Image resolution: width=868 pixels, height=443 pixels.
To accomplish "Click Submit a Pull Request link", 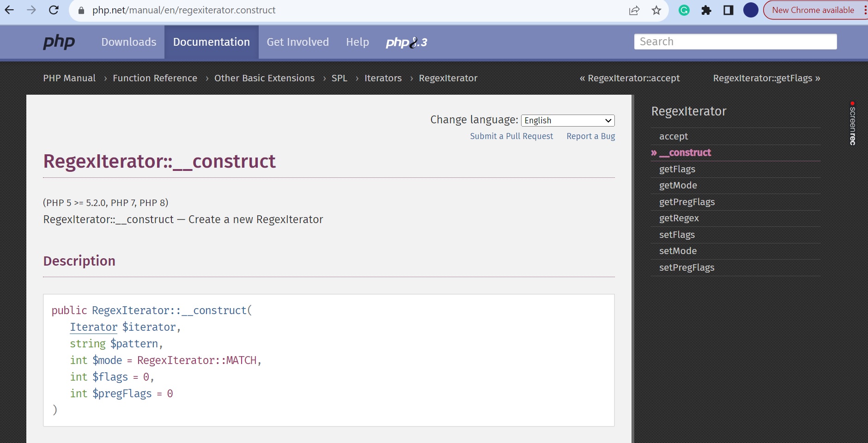I will click(511, 136).
